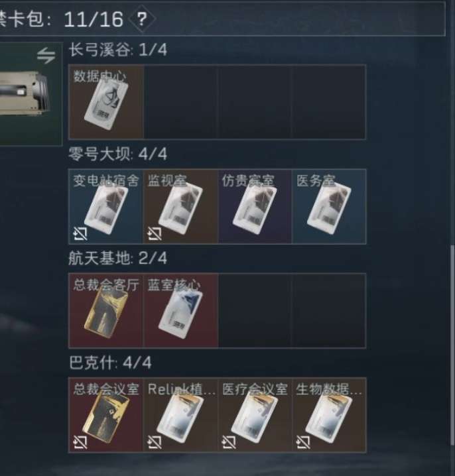455x476 pixels.
Task: Select the 医疗会议室 keycard
Action: [255, 415]
